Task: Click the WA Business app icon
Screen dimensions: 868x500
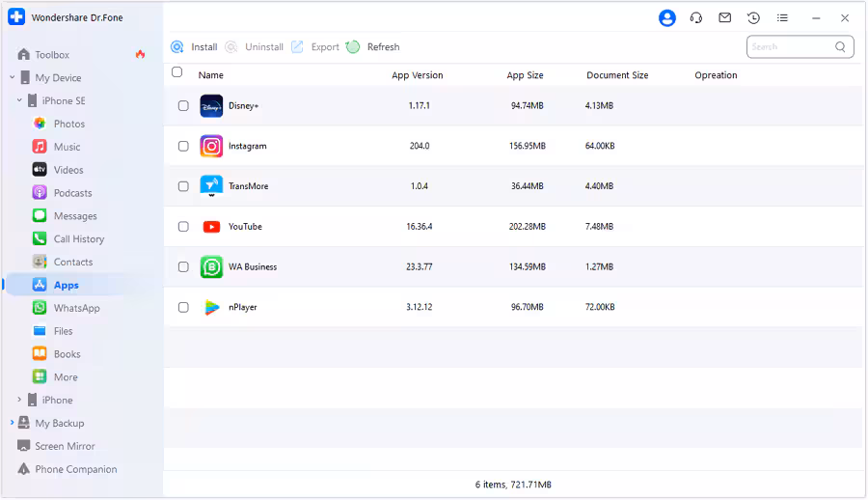Action: point(211,266)
